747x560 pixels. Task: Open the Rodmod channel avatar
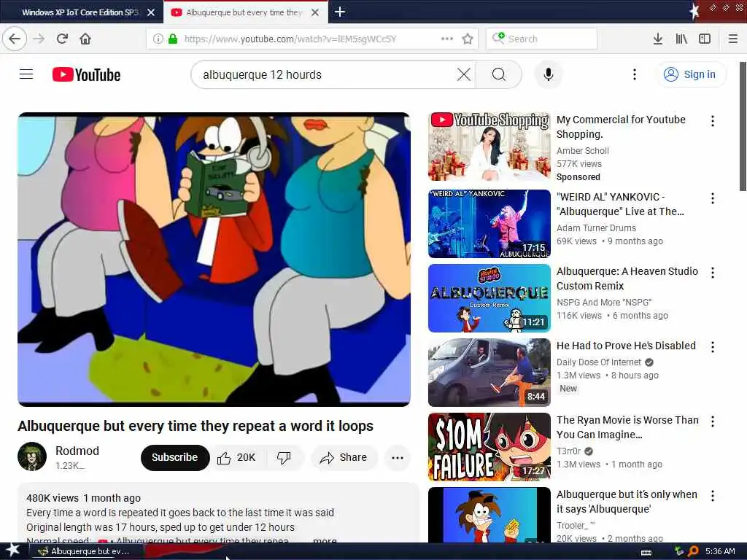32,456
